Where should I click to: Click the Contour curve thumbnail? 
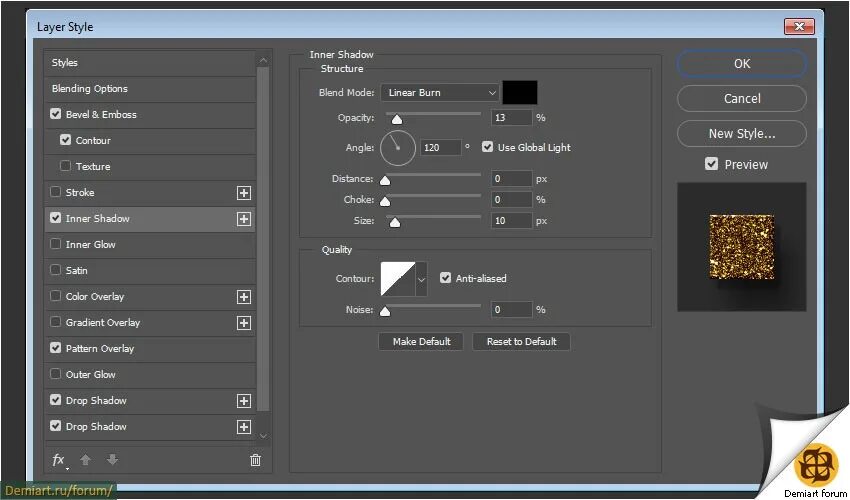(398, 279)
